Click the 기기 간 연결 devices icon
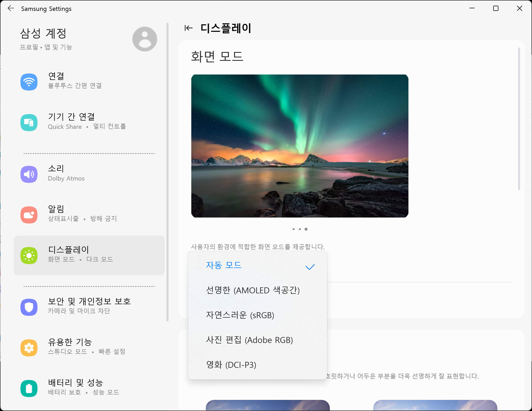 click(x=29, y=122)
